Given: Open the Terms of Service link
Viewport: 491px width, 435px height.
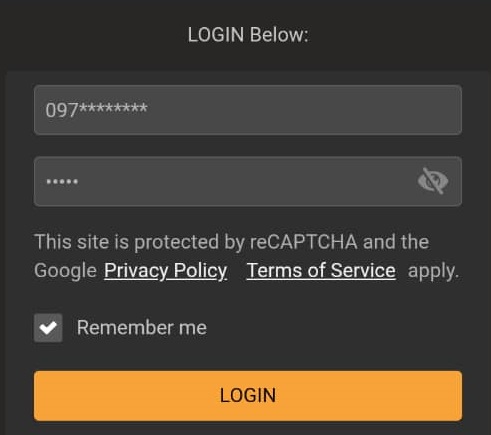Looking at the screenshot, I should pyautogui.click(x=321, y=270).
